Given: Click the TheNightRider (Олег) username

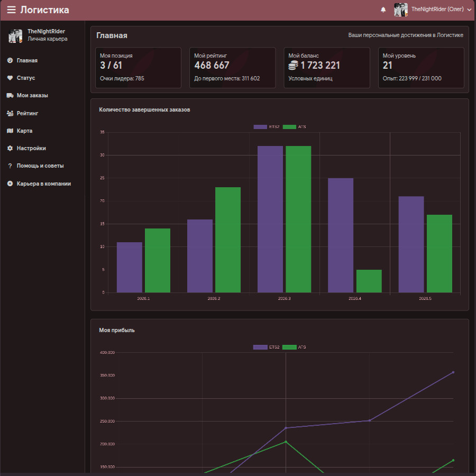Looking at the screenshot, I should click(x=437, y=10).
